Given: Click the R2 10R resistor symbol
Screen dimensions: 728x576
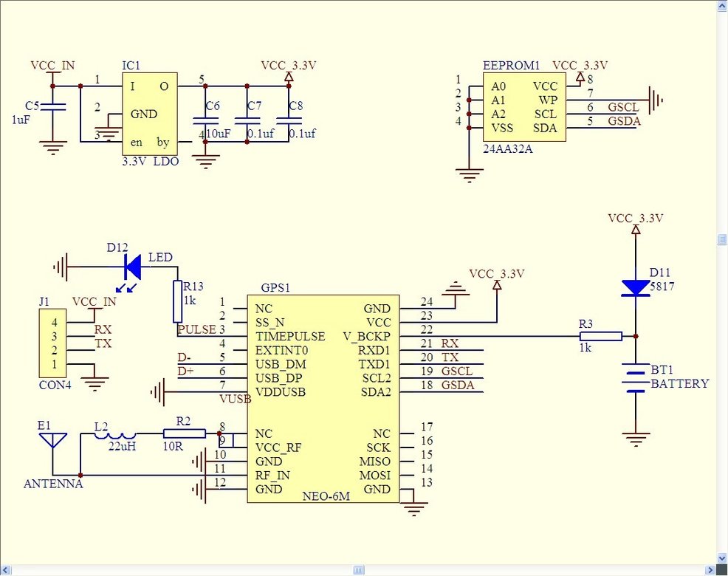Looking at the screenshot, I should click(x=185, y=433).
